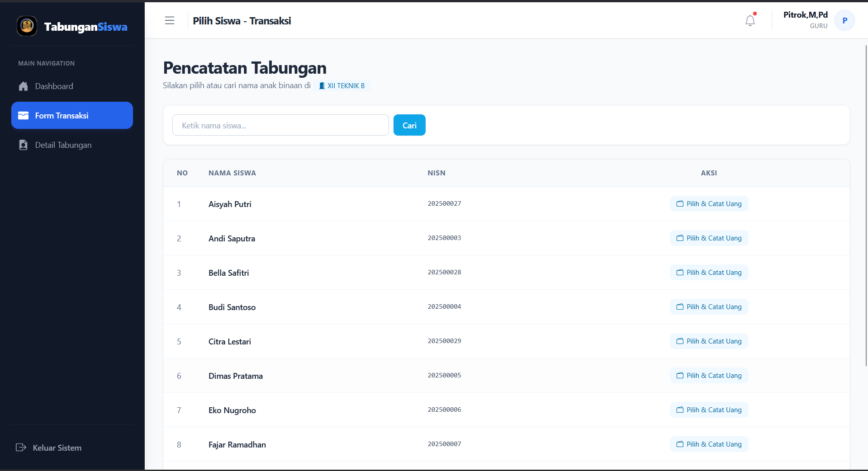Click the name Bella Safitri
This screenshot has width=868, height=471.
[x=228, y=273]
